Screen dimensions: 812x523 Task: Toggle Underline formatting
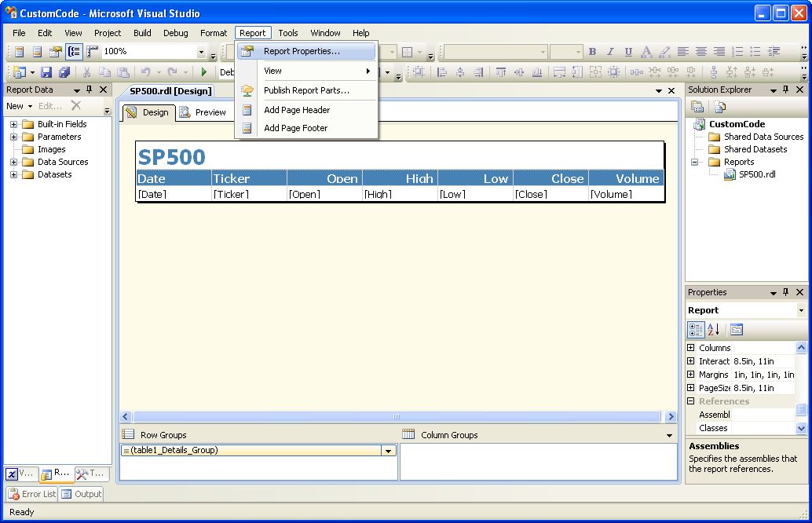628,51
